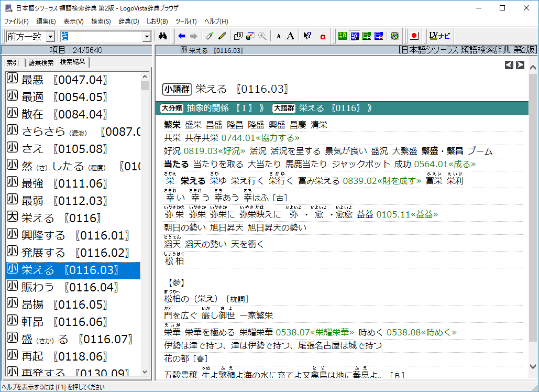Image resolution: width=539 pixels, height=392 pixels.
Task: Open the ファイル(F) menu
Action: coord(16,21)
